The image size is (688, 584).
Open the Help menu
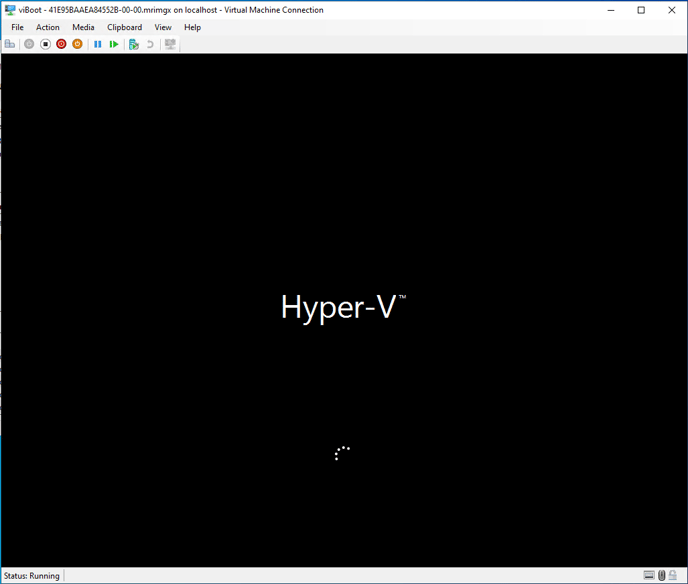click(192, 27)
